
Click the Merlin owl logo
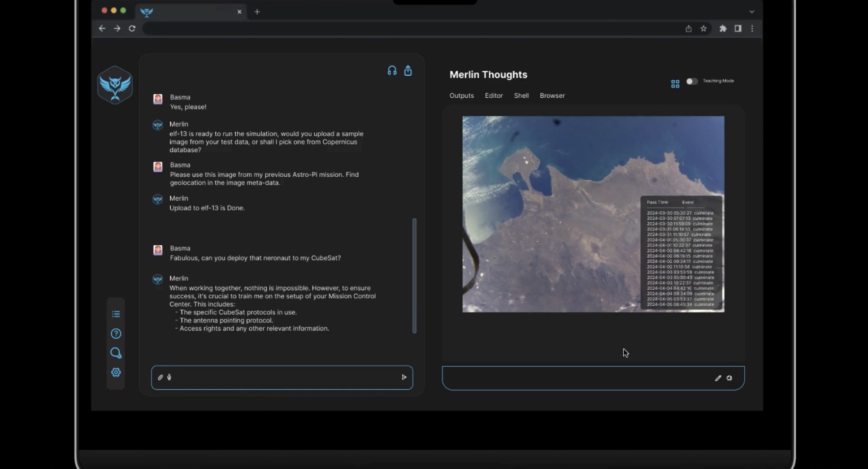(115, 85)
